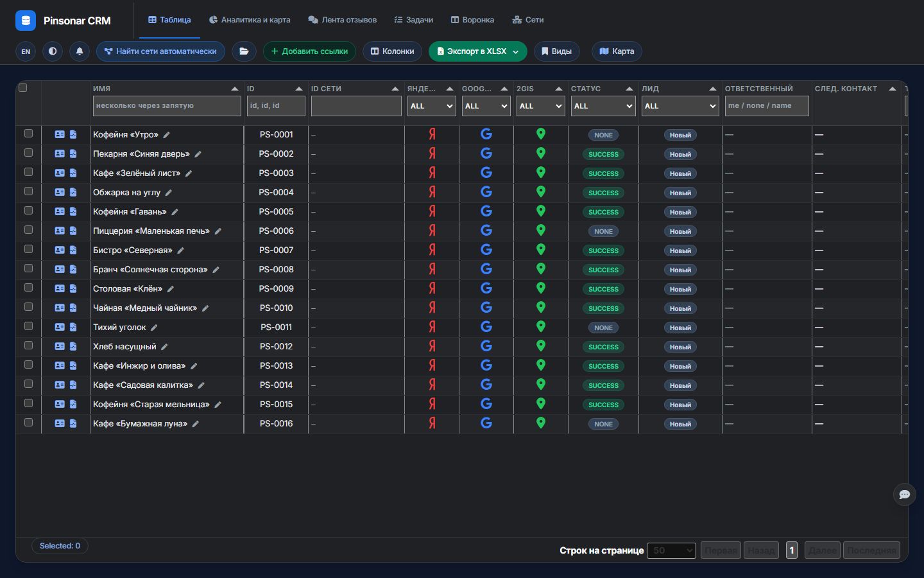The image size is (924, 578).
Task: Open the 2GIS column filter dropdown
Action: click(x=541, y=106)
